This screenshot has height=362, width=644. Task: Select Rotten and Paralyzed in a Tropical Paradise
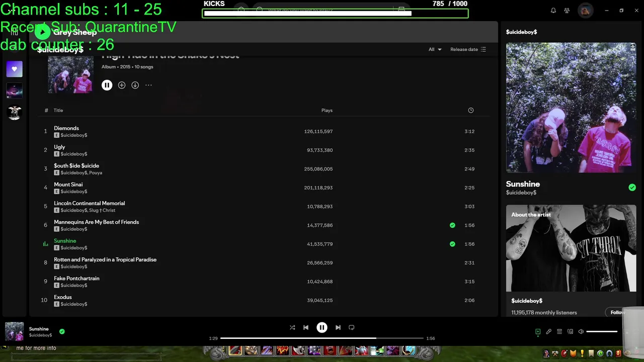tap(105, 259)
